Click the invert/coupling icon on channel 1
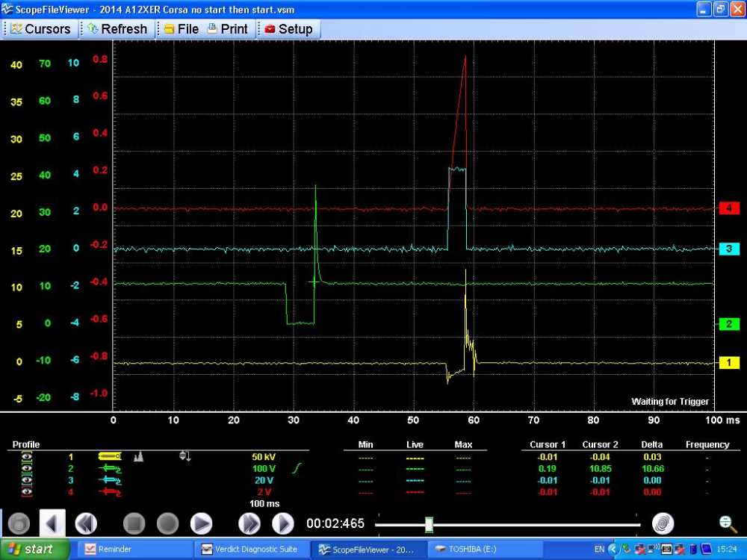 [185, 456]
